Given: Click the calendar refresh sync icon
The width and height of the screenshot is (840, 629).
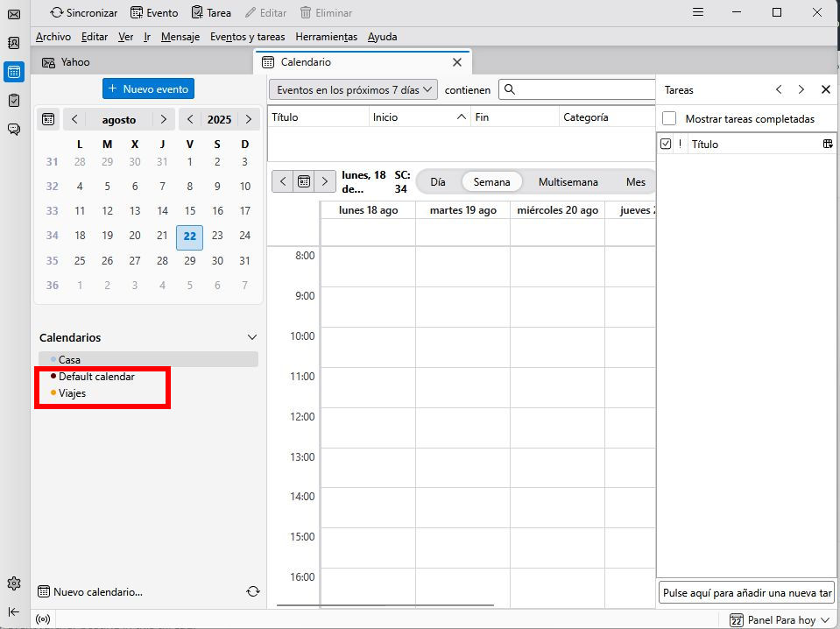Looking at the screenshot, I should [253, 591].
